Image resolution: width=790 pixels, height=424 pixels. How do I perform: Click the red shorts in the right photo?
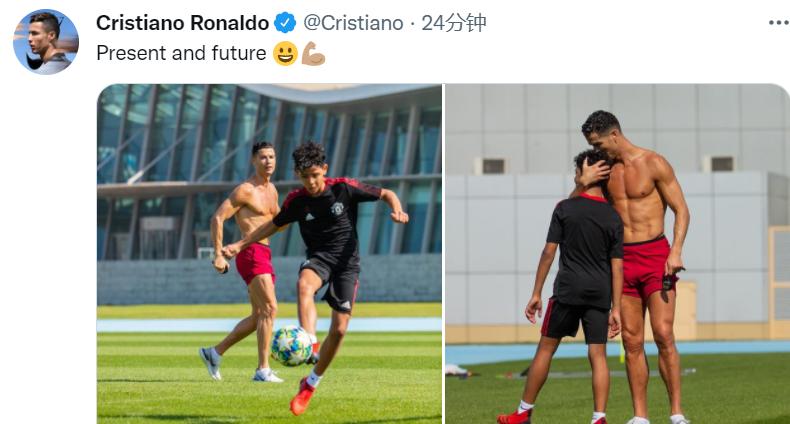click(x=646, y=267)
